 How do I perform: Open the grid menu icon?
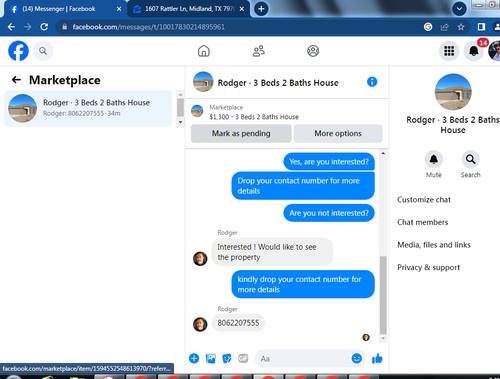pos(449,51)
